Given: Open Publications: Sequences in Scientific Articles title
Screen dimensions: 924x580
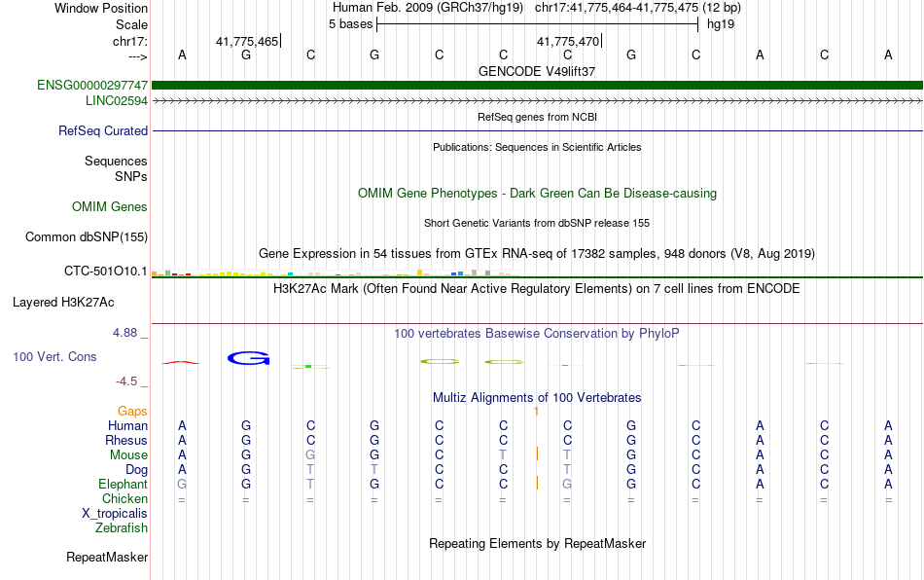Looking at the screenshot, I should pyautogui.click(x=537, y=147).
